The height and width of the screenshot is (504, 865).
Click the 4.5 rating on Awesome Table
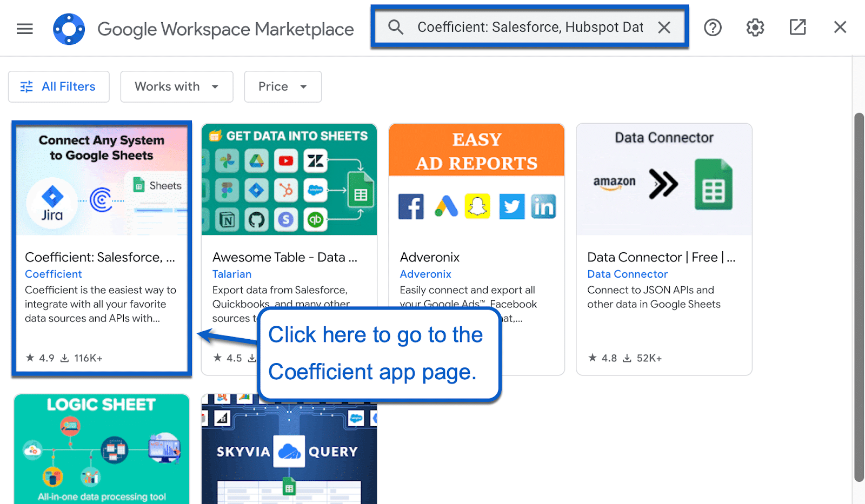(228, 358)
